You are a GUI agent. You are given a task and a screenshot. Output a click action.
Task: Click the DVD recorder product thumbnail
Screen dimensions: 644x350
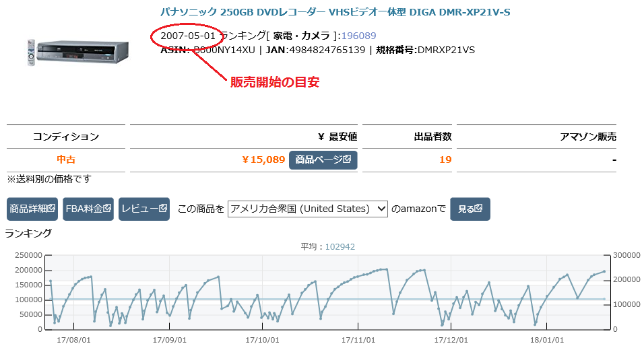tap(78, 52)
